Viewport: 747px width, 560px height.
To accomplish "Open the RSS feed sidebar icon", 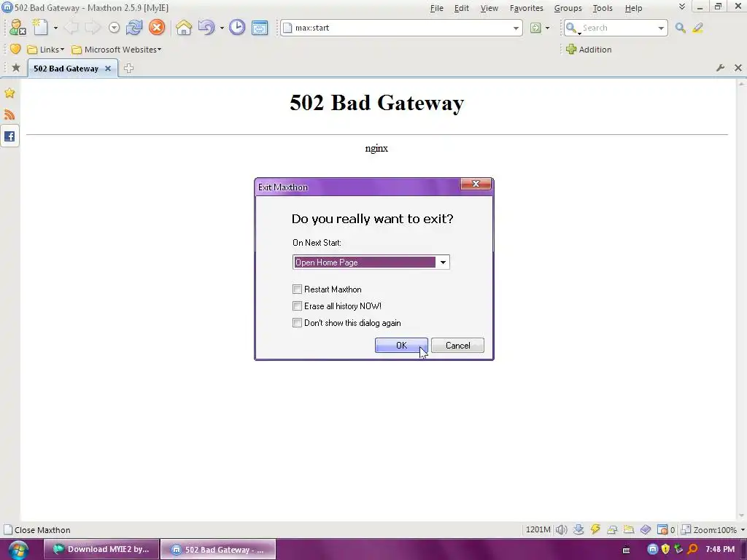I will pos(9,114).
